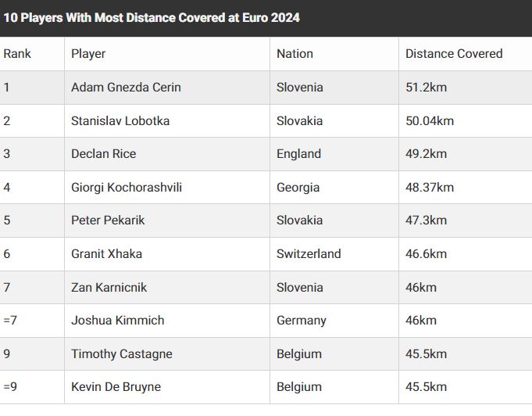Select the Timothy Castagne cell
The width and height of the screenshot is (532, 416).
122,354
